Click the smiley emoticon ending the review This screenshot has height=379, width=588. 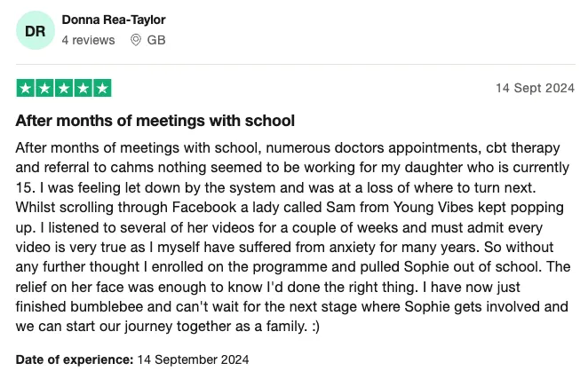315,327
